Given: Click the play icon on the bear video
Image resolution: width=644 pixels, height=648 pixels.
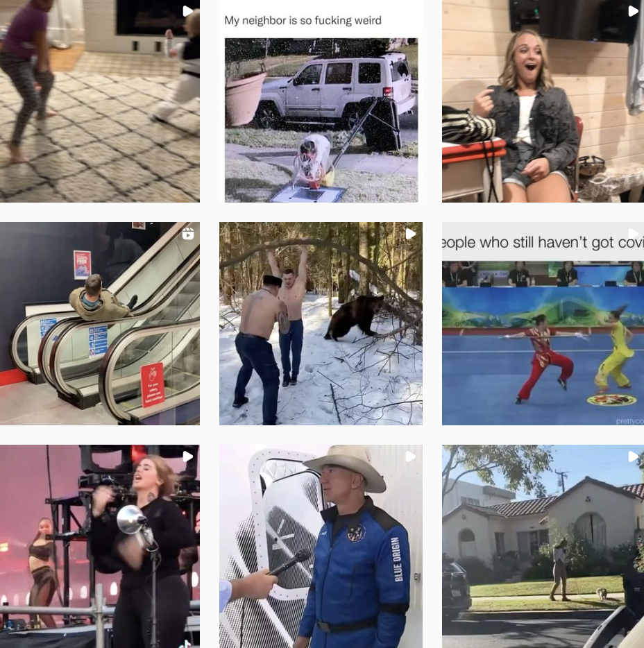Looking at the screenshot, I should [x=410, y=234].
